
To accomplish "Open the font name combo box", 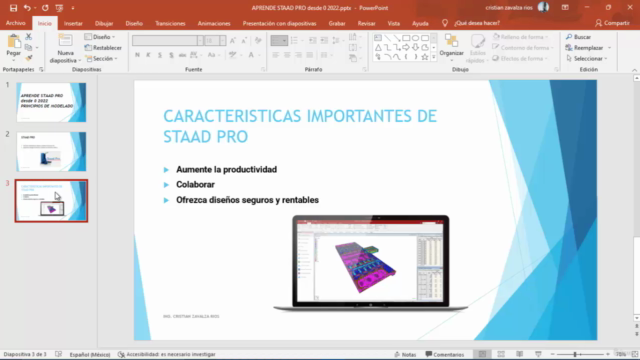I will tap(167, 40).
